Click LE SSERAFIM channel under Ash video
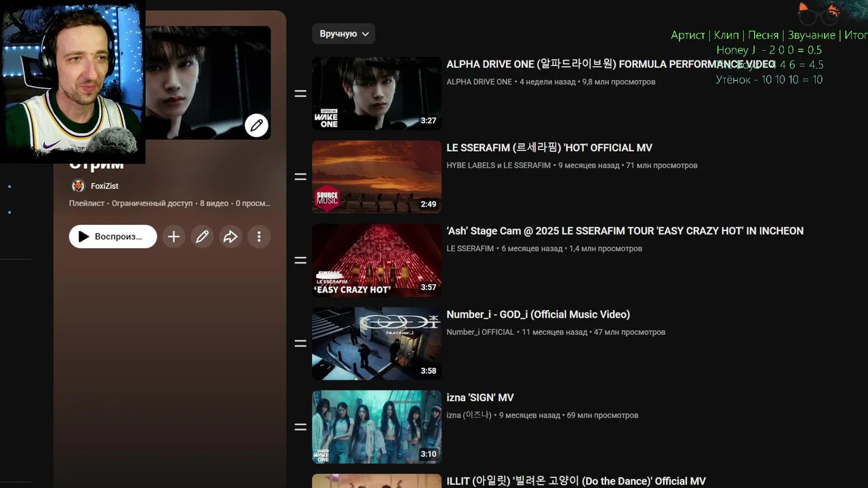Viewport: 868px width, 488px height. pos(470,249)
